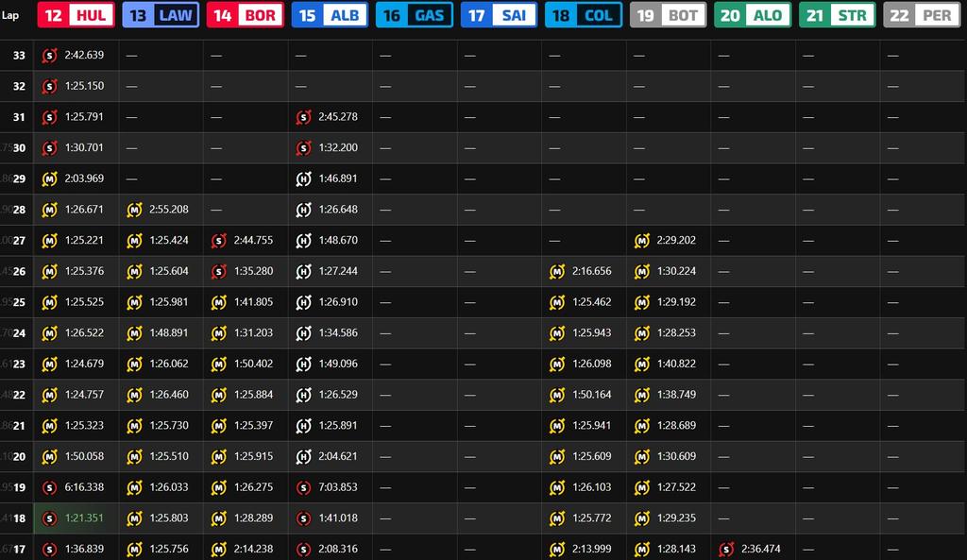Click lap time 1:26.275
The width and height of the screenshot is (967, 560).
(253, 487)
